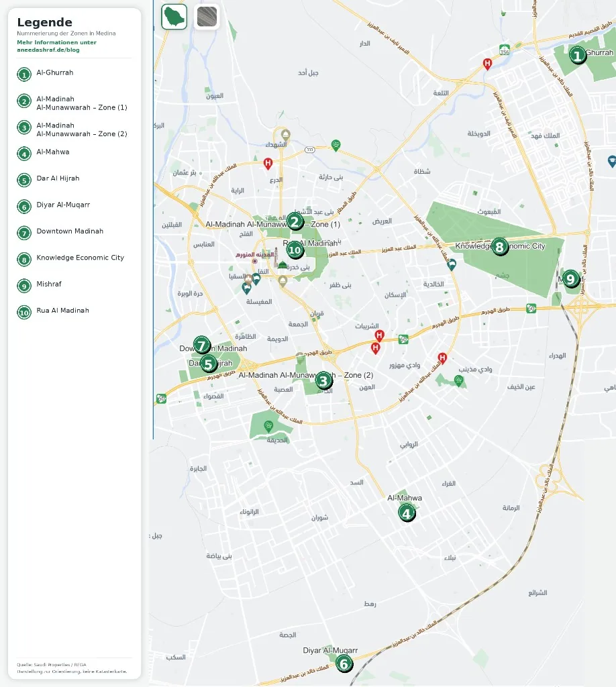Select legend number 2 icon for Zone (1)
616x687 pixels.
pos(24,101)
